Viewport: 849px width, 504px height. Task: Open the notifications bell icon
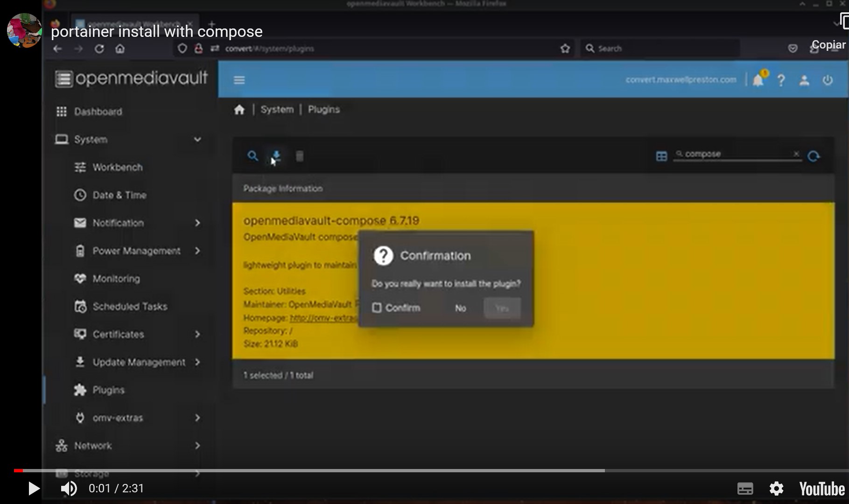[758, 80]
